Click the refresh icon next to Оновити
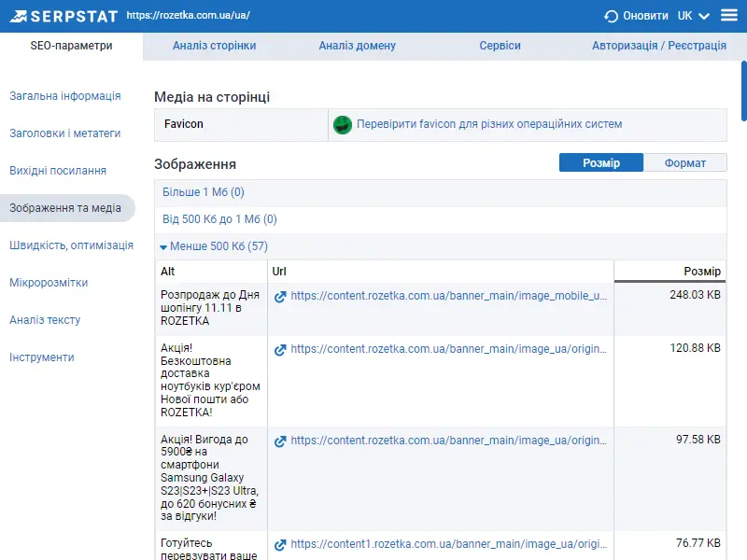This screenshot has height=560, width=747. click(611, 16)
